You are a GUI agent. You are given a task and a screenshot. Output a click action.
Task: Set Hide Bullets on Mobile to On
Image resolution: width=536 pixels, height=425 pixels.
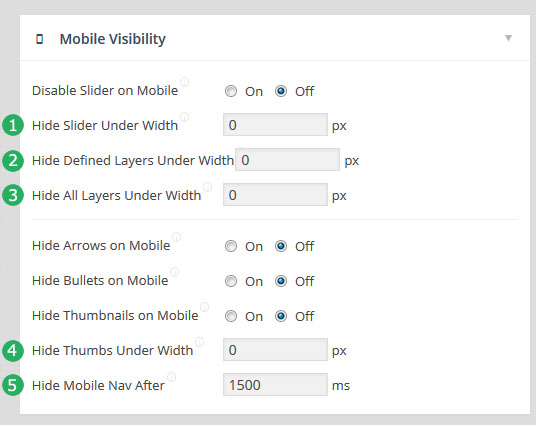[231, 281]
